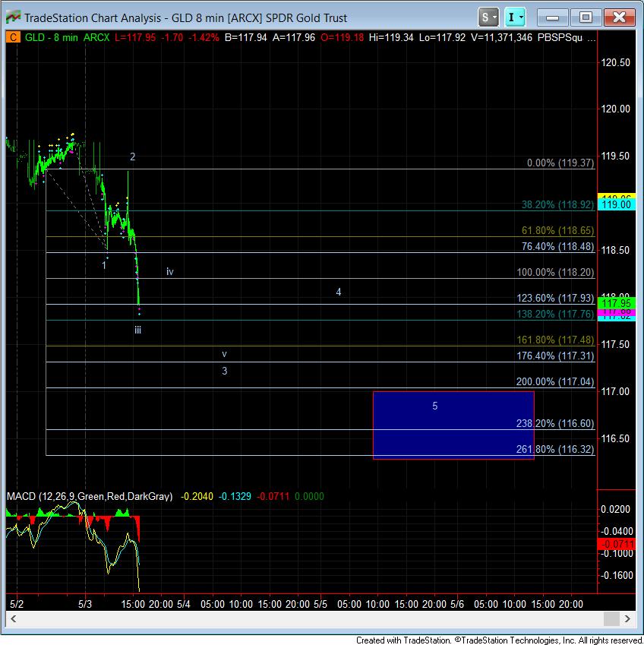The width and height of the screenshot is (644, 645).
Task: Select the wave 5 text label
Action: tap(434, 406)
